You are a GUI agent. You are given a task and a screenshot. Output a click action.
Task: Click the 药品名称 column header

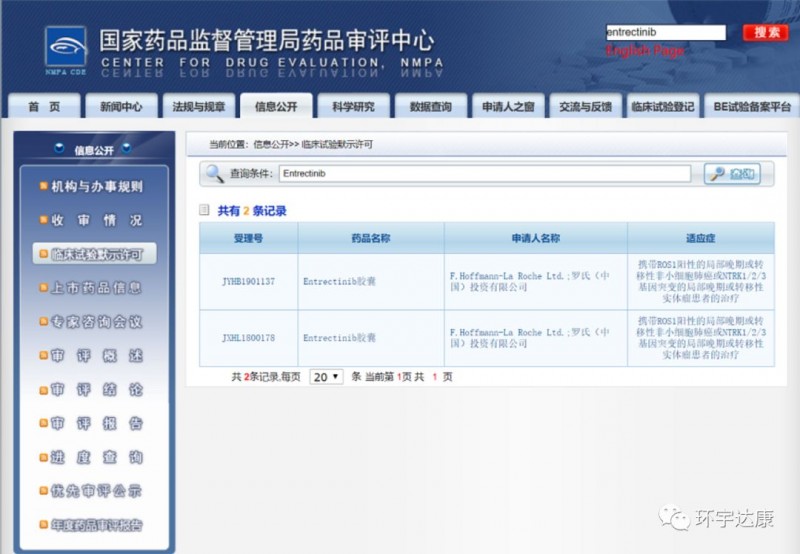coord(371,238)
